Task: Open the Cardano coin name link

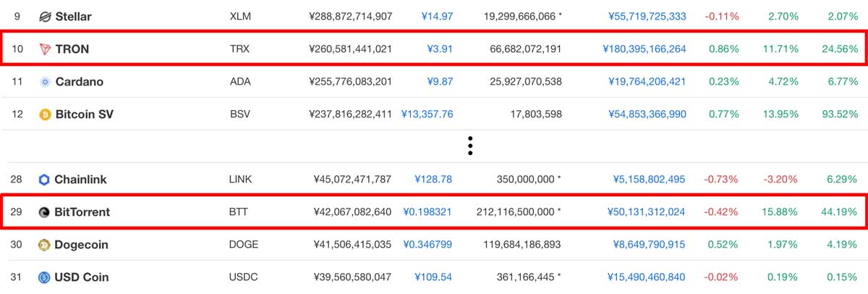Action: pyautogui.click(x=79, y=82)
